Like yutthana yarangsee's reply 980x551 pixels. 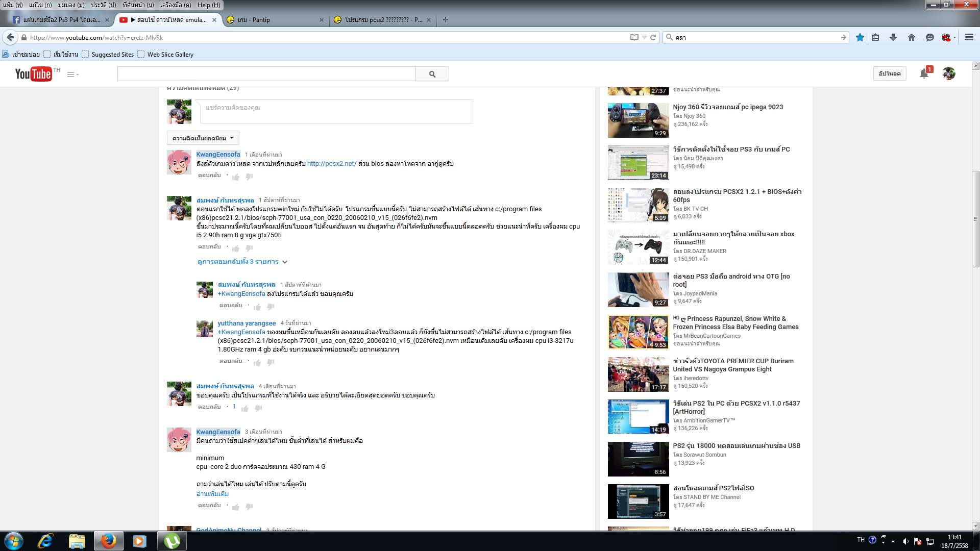tap(257, 362)
